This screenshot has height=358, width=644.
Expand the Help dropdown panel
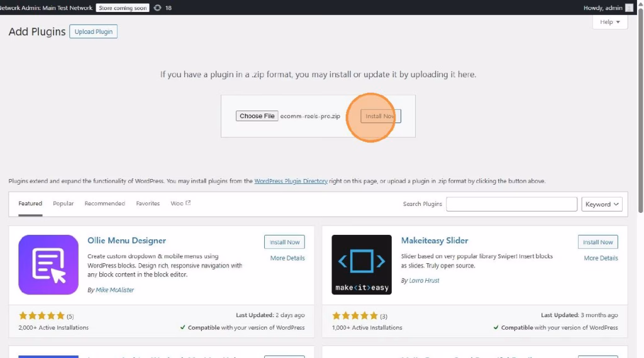(609, 22)
